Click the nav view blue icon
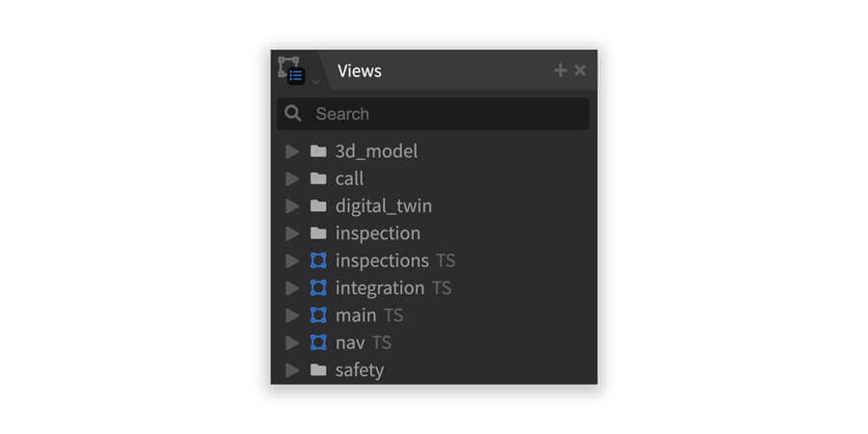Viewport: 868px width, 434px height. pos(318,342)
